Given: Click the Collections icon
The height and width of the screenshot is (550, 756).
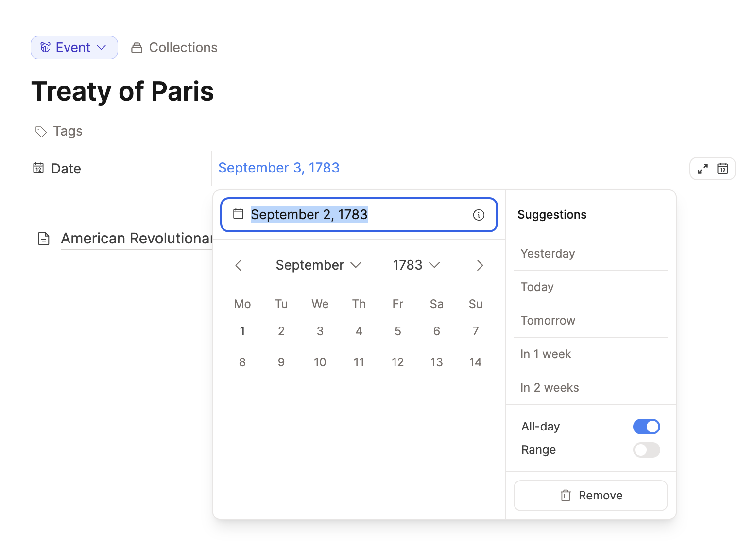Looking at the screenshot, I should click(x=137, y=48).
